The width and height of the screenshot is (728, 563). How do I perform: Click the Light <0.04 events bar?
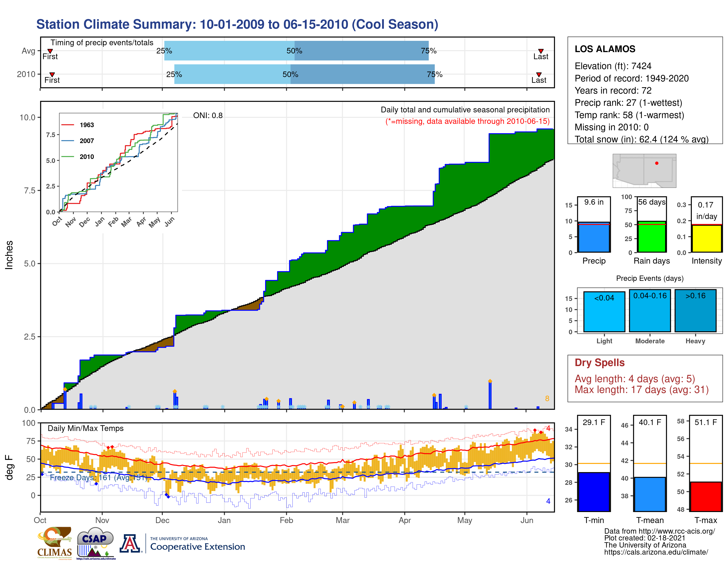coord(604,312)
